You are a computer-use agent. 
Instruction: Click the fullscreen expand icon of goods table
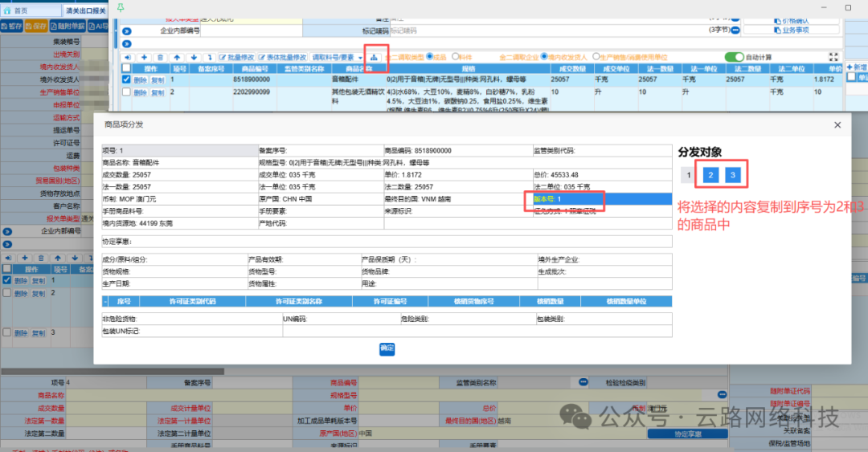click(x=833, y=57)
